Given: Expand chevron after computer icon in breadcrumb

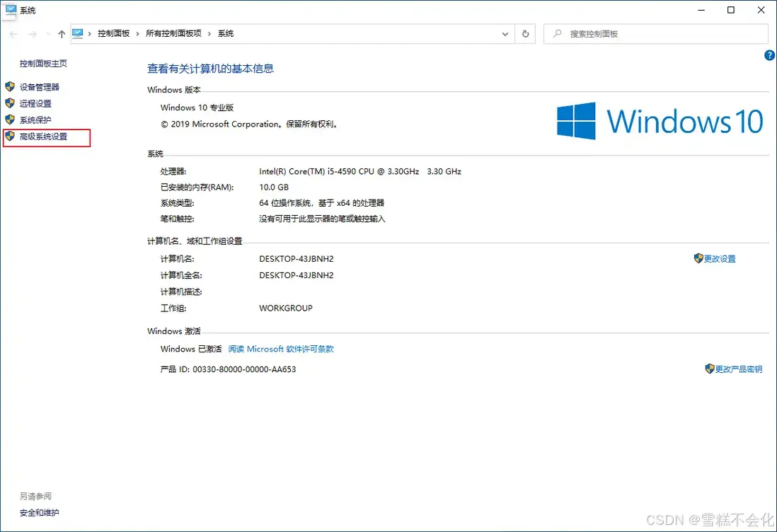Looking at the screenshot, I should (90, 34).
